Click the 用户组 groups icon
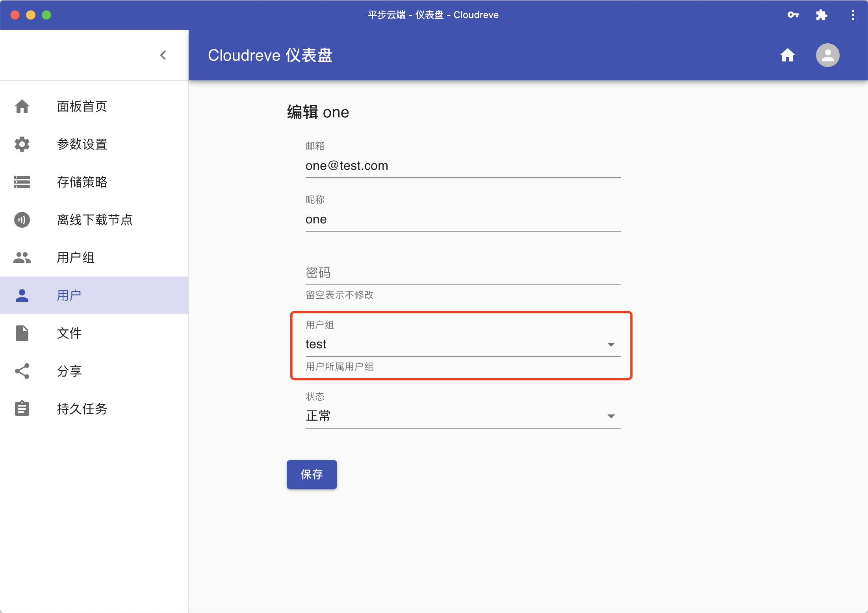868x613 pixels. [x=22, y=258]
